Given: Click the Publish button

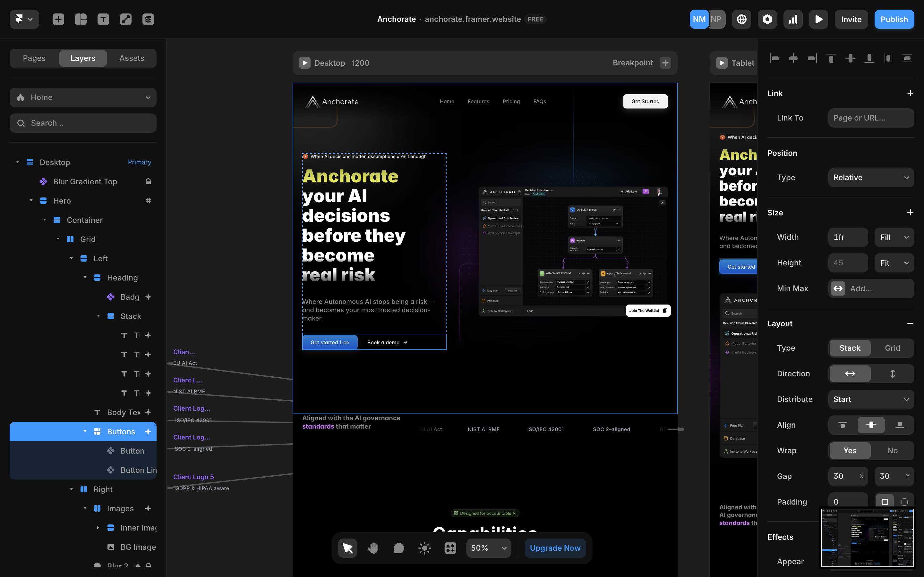Looking at the screenshot, I should tap(894, 19).
